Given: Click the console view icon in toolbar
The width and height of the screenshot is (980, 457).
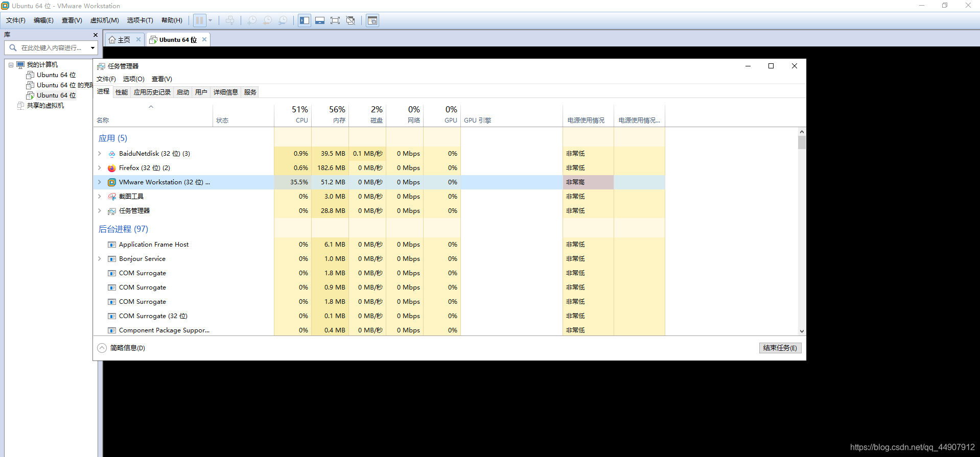Looking at the screenshot, I should point(372,20).
